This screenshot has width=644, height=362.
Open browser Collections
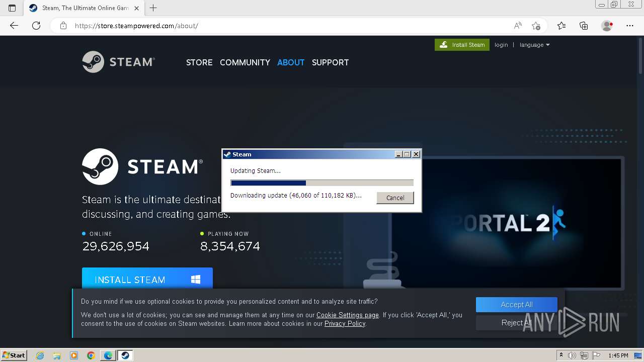point(584,26)
